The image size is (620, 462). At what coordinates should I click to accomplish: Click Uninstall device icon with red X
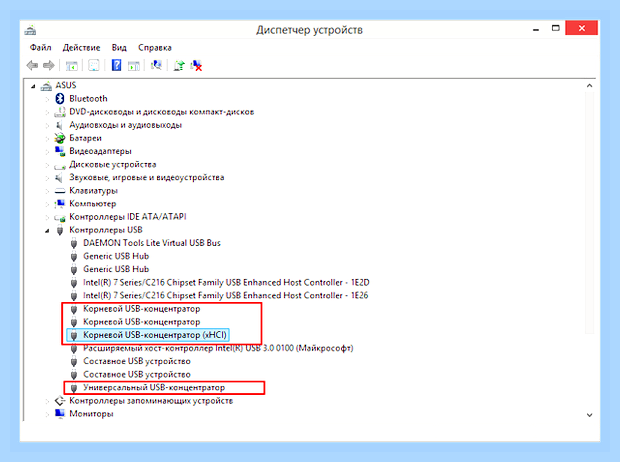(196, 65)
